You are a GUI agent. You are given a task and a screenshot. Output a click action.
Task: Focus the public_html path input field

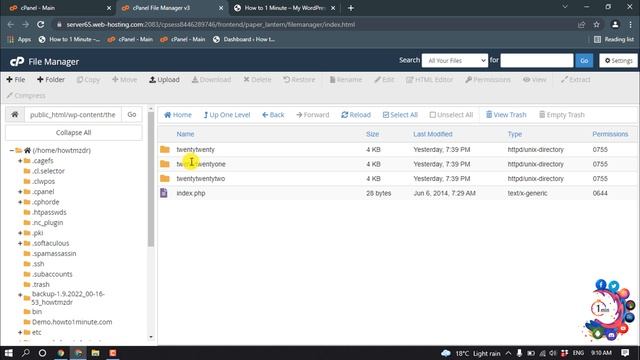coord(73,114)
